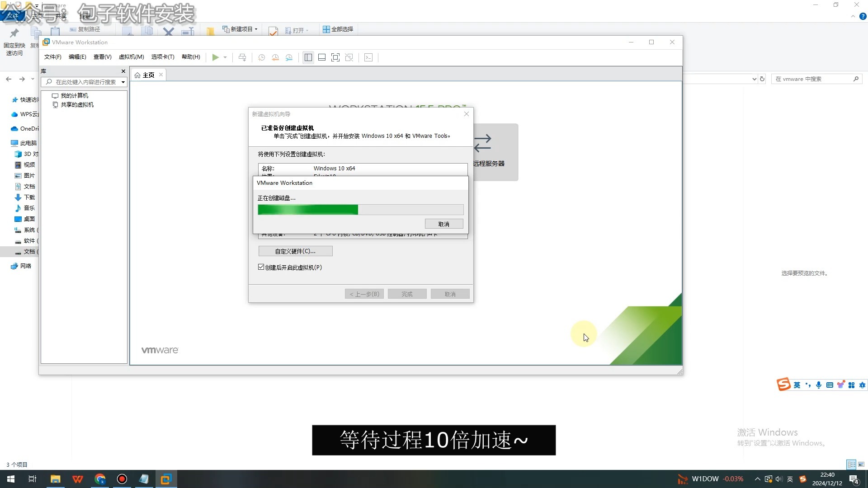Click the Send Ctrl+Alt+Del toolbar icon
Viewport: 868px width, 488px height.
242,57
